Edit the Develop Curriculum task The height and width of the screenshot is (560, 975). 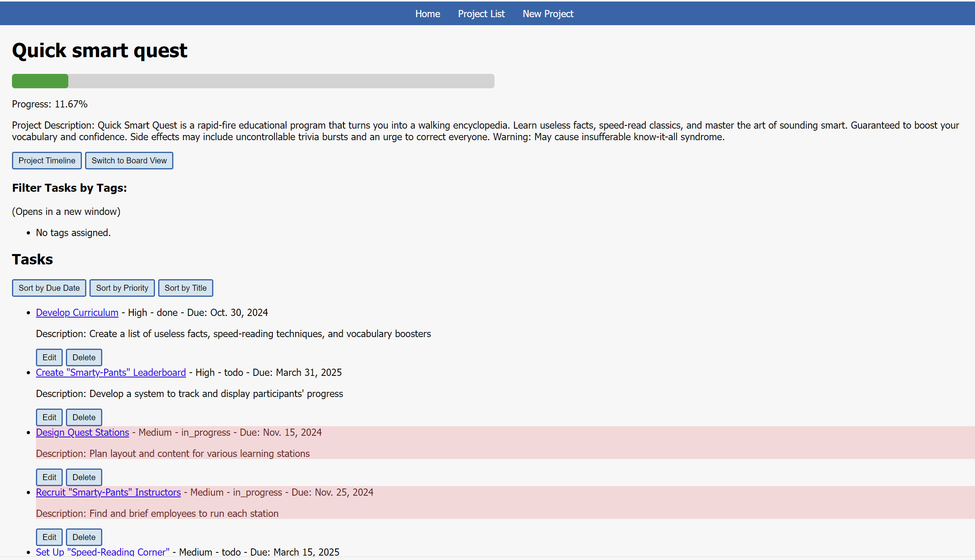coord(49,357)
